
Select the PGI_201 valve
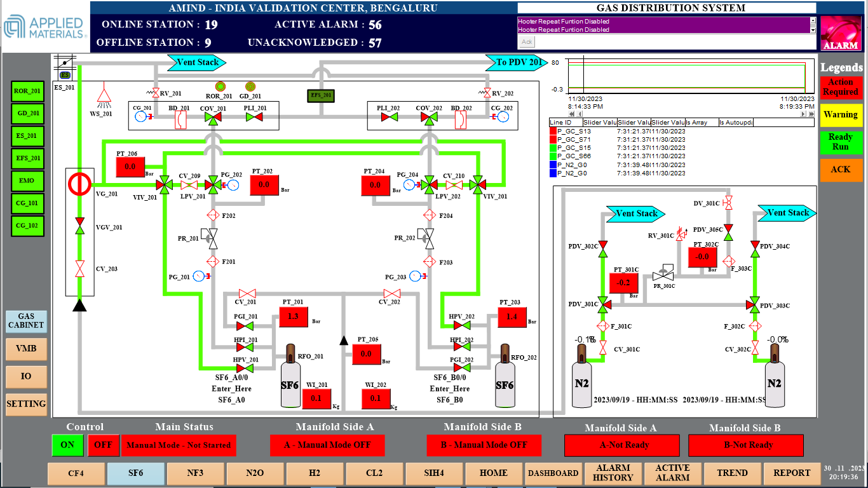coord(245,327)
